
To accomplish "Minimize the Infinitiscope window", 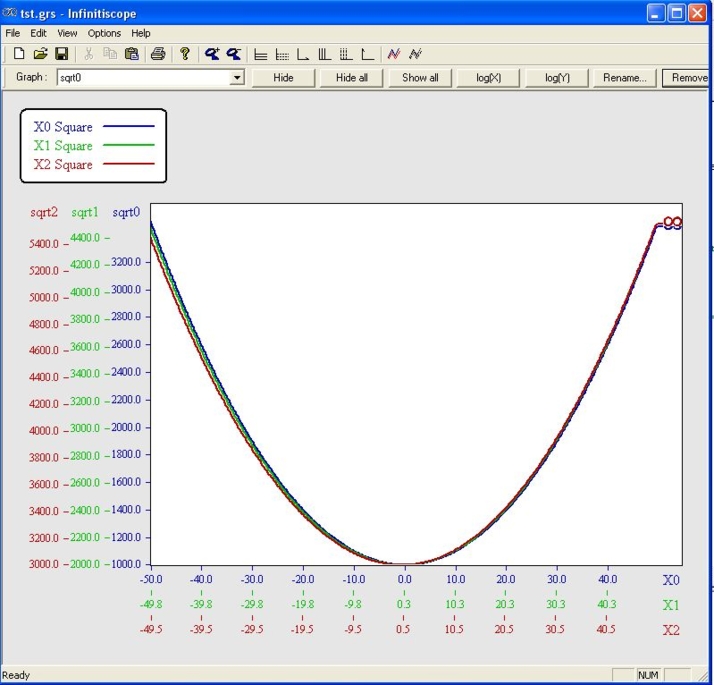I will coord(655,13).
